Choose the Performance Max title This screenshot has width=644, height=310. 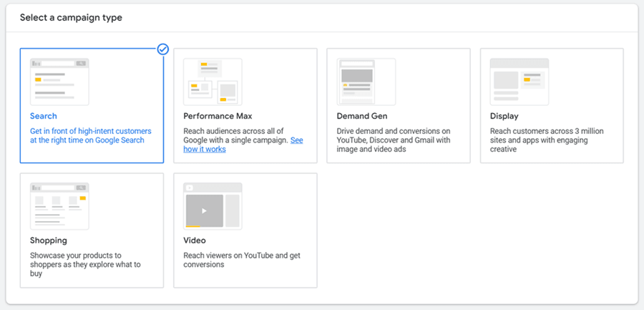(x=218, y=116)
